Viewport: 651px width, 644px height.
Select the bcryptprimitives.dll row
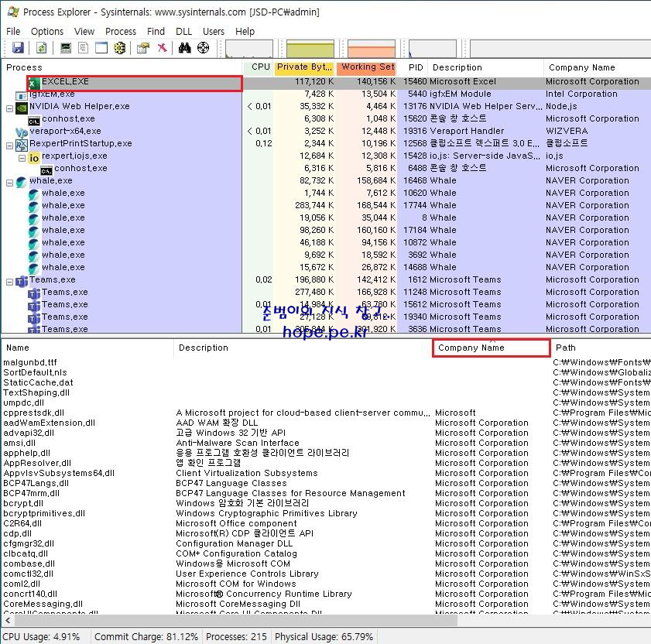pyautogui.click(x=326, y=514)
